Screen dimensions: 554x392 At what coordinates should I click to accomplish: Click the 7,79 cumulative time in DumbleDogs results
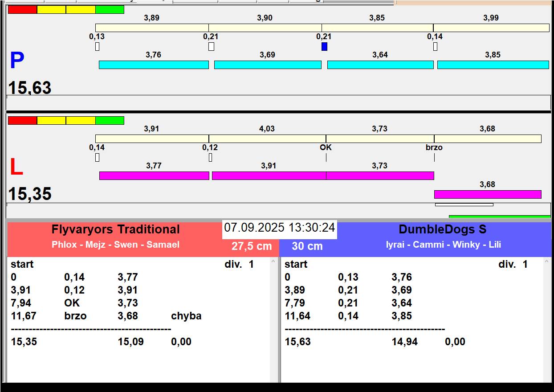coord(295,303)
